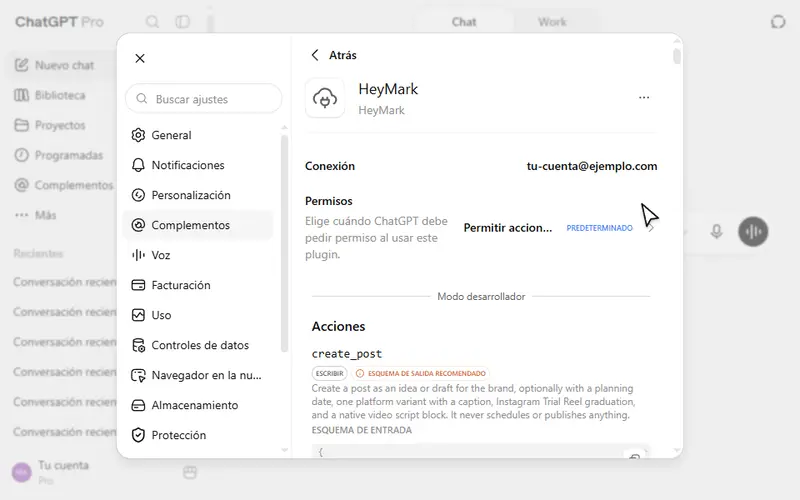Switch to the Work tab
Screen dimensions: 800x500
(552, 22)
